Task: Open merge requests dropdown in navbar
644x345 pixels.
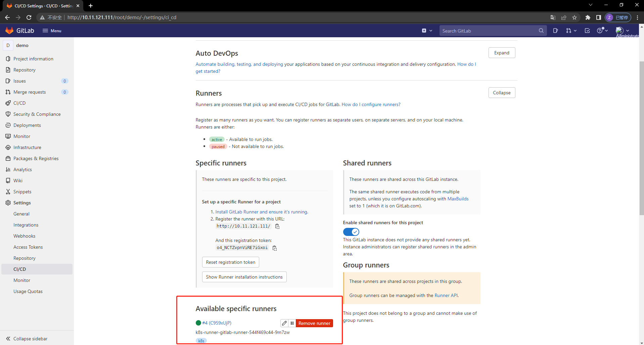Action: [x=571, y=31]
